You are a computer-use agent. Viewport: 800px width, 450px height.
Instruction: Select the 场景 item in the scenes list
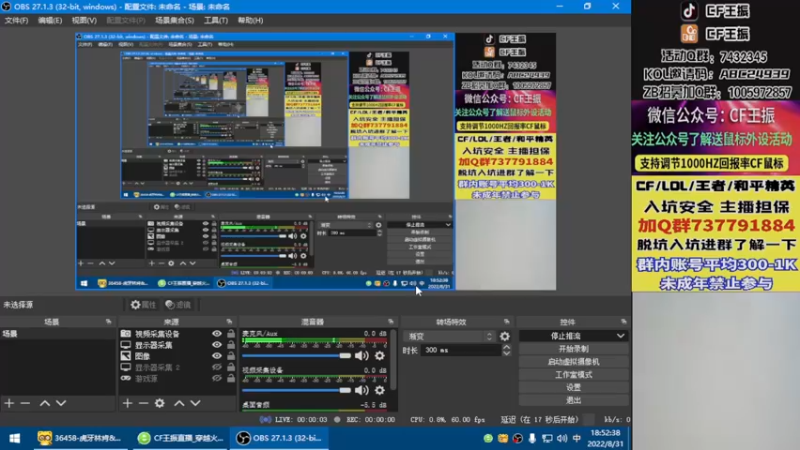coord(58,334)
